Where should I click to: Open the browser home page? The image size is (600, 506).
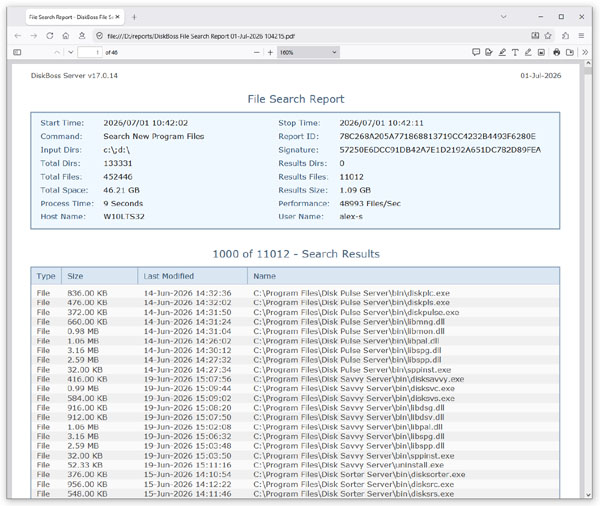[66, 36]
